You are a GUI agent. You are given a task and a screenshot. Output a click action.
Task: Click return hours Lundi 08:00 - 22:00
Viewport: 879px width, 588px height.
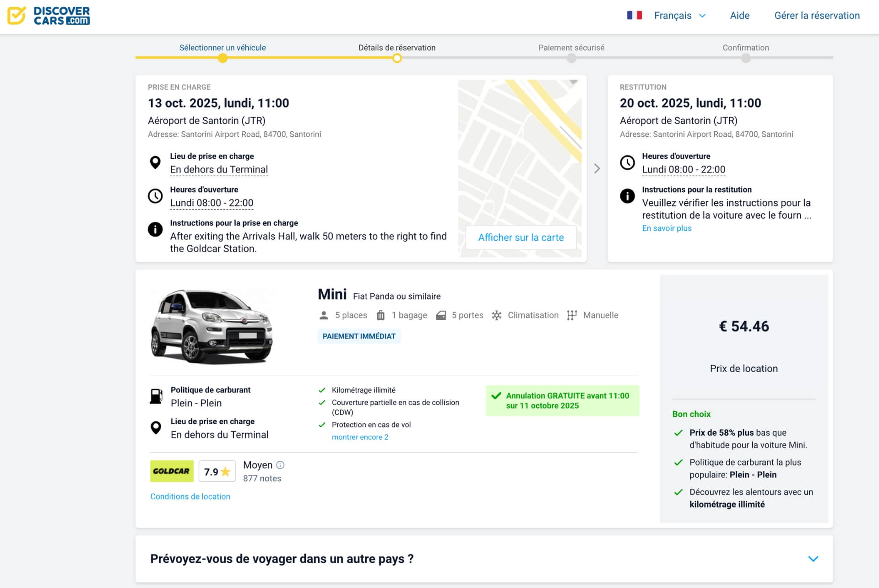tap(684, 170)
